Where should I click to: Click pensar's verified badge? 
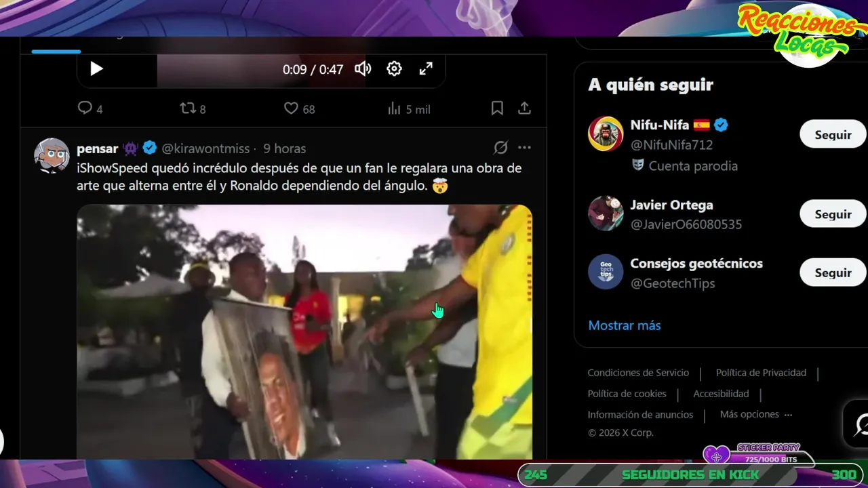(150, 148)
